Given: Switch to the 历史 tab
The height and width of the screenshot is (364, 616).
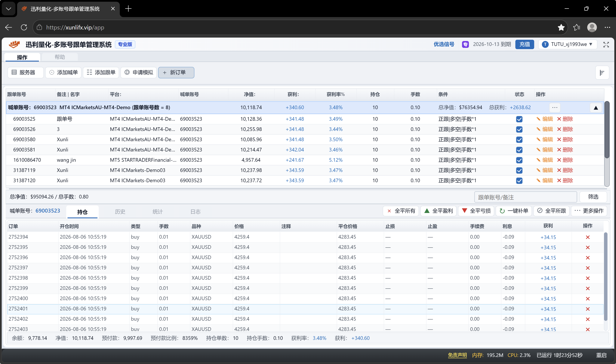Looking at the screenshot, I should pyautogui.click(x=120, y=212).
